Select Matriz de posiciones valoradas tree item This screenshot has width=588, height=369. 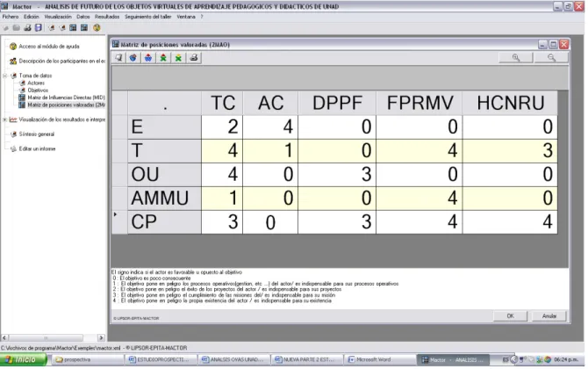pos(67,105)
